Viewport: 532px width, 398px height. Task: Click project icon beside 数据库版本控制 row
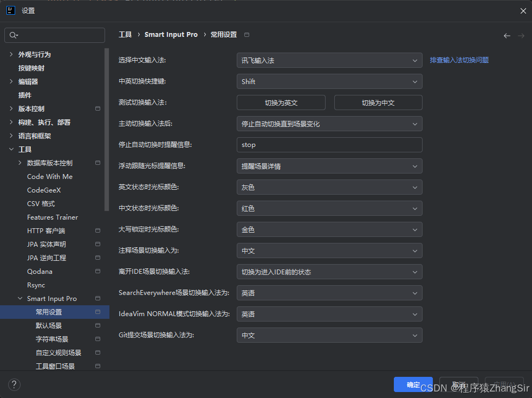coord(98,163)
